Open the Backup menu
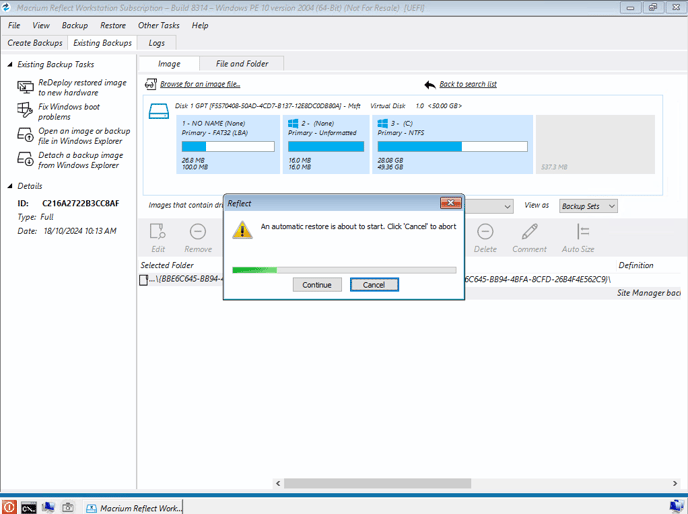Screen dimensions: 688x514 click(x=75, y=25)
